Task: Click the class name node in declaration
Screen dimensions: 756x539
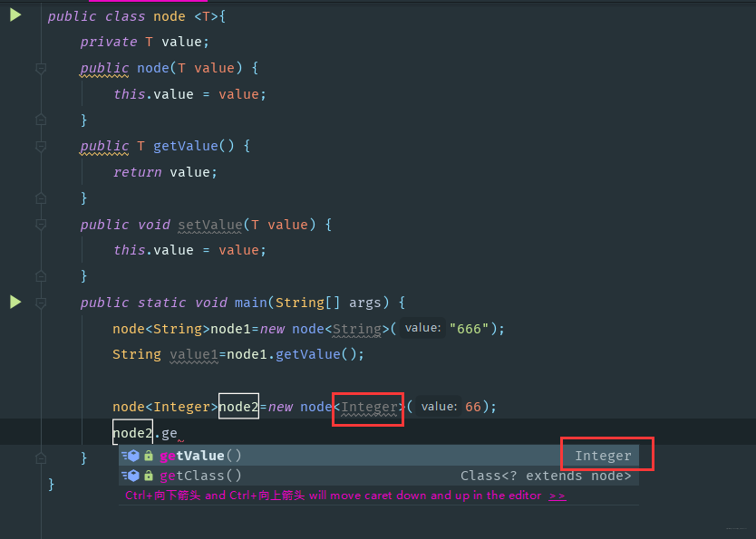Action: click(170, 16)
